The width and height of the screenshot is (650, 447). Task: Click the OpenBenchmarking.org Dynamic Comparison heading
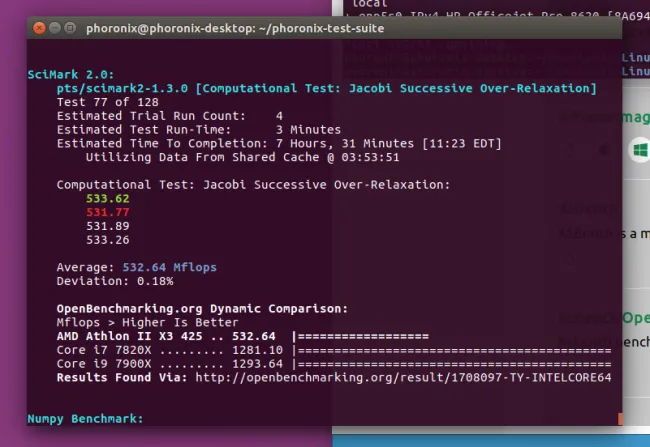point(202,309)
